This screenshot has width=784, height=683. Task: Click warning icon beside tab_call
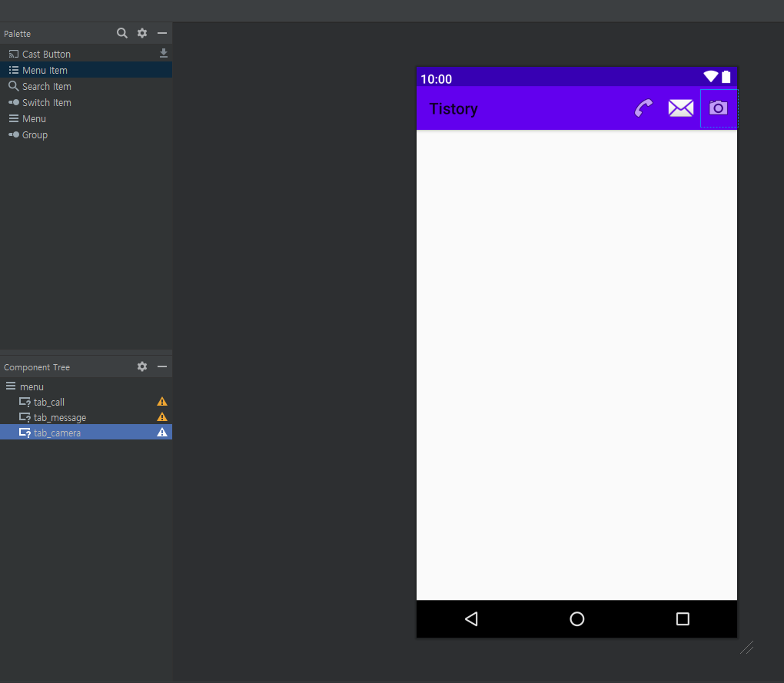point(162,402)
